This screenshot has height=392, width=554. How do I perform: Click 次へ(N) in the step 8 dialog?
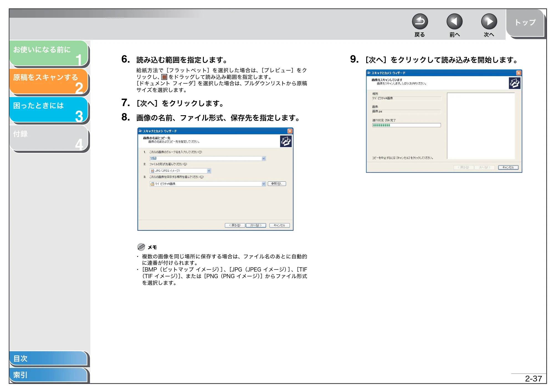click(x=256, y=225)
